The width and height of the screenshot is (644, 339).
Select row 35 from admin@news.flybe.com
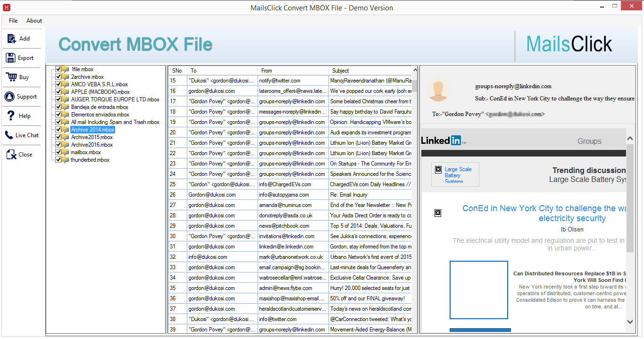[x=290, y=288]
